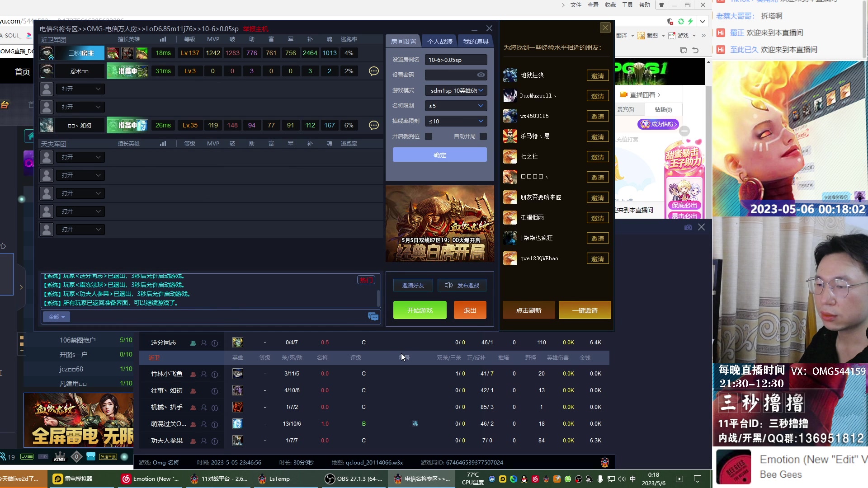868x488 pixels.
Task: Select 贵宾(5) tab on stream page
Action: (626, 109)
